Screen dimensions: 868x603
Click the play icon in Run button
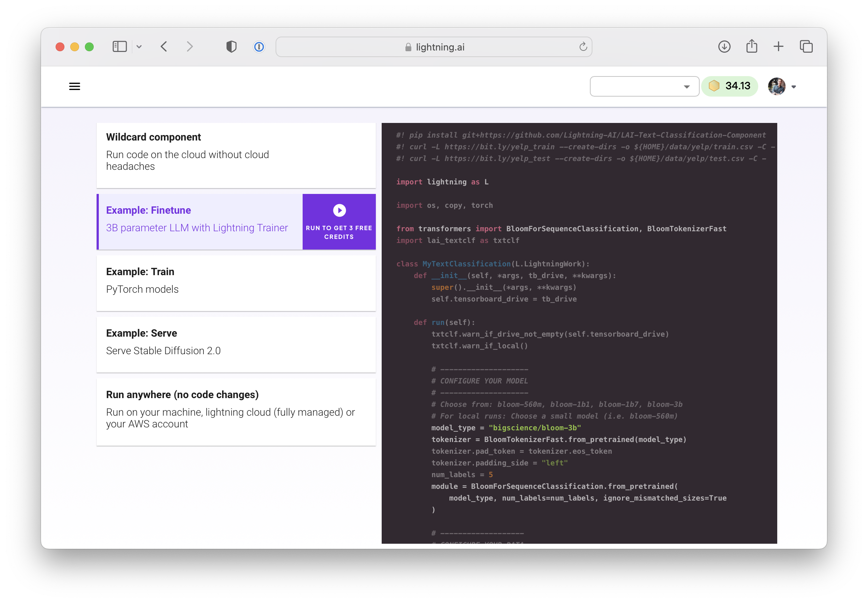click(x=339, y=210)
